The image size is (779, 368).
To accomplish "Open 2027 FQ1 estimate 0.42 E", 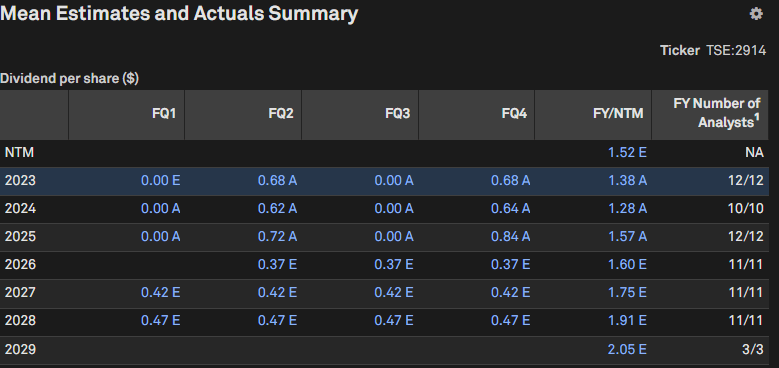I will tap(160, 293).
